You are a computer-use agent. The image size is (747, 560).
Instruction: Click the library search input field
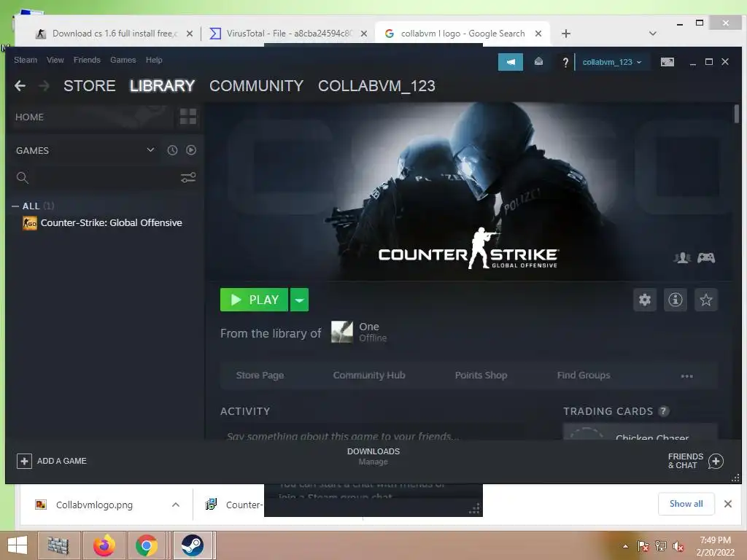(104, 178)
